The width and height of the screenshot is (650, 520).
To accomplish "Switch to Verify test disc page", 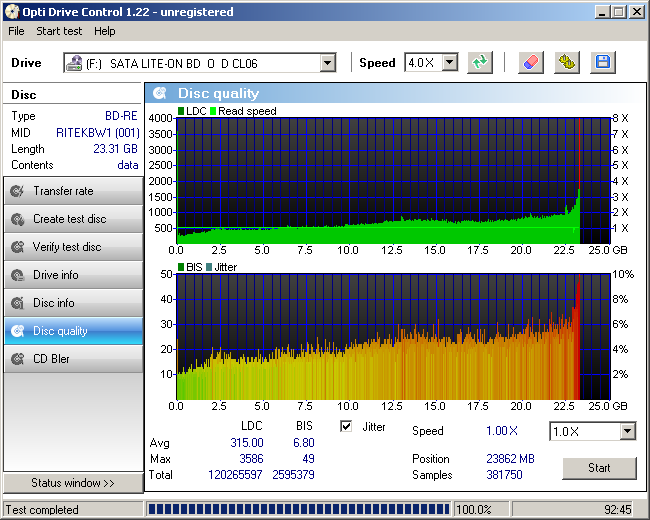I will [73, 247].
